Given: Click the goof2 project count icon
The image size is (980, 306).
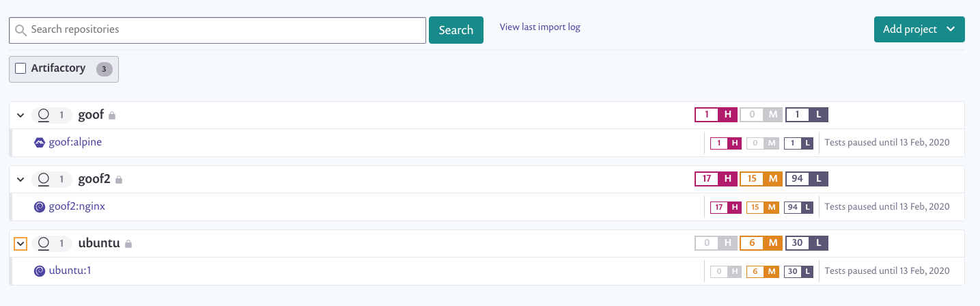Looking at the screenshot, I should [x=44, y=179].
